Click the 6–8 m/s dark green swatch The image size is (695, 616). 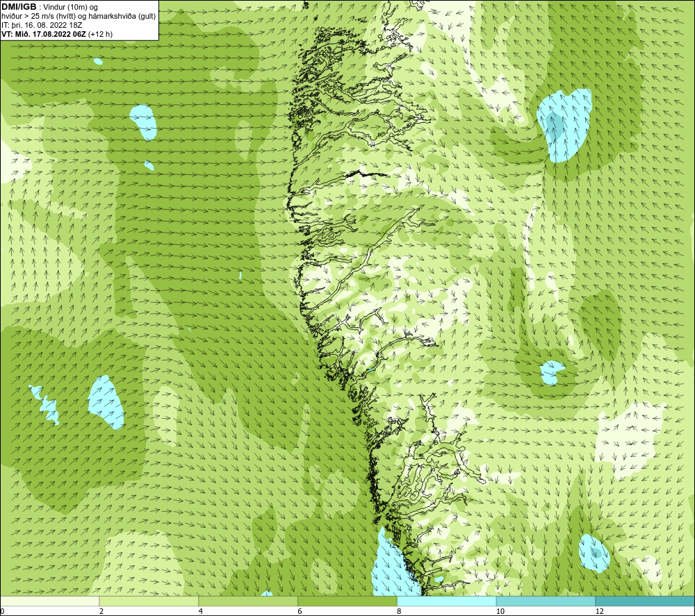click(347, 601)
